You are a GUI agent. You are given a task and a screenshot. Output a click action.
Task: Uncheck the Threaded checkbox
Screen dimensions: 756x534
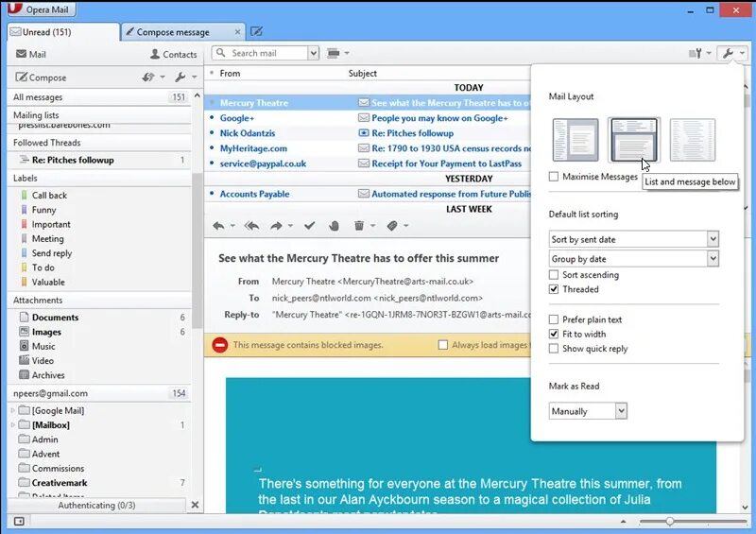tap(554, 289)
